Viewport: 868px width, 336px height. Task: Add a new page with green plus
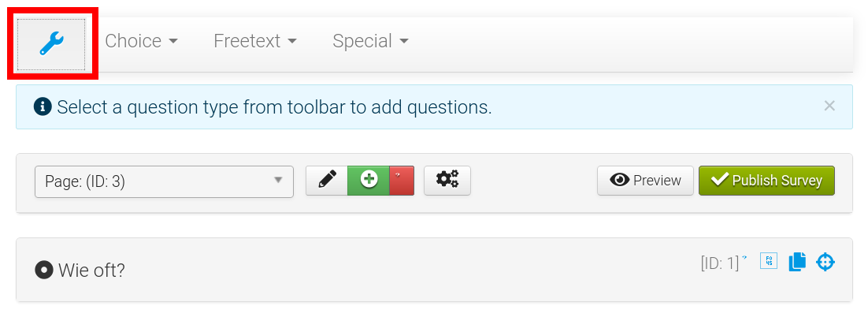369,181
